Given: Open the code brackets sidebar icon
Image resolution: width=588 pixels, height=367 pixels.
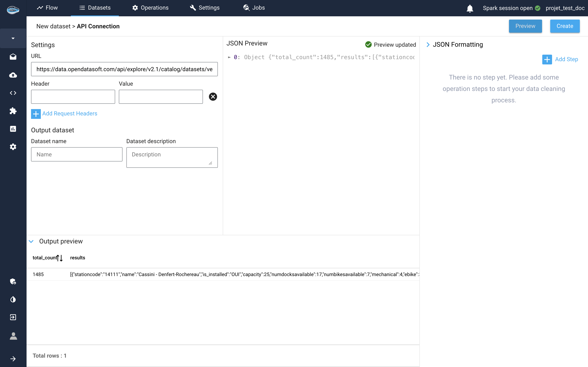Looking at the screenshot, I should click(x=13, y=93).
